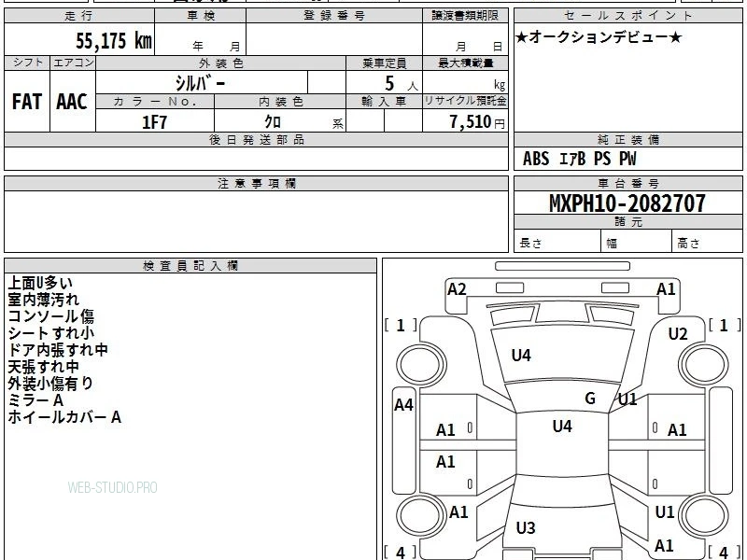The image size is (747, 560).
Task: Select the 諸元 header
Action: click(x=627, y=222)
